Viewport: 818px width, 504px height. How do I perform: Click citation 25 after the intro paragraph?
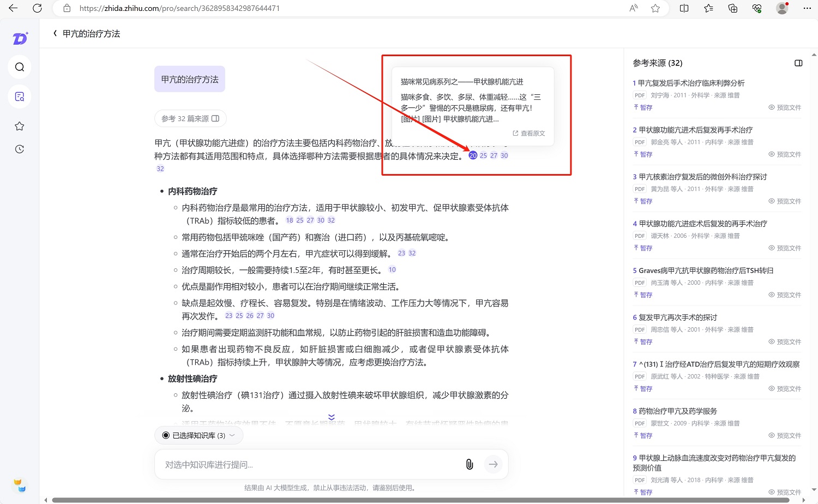click(483, 155)
